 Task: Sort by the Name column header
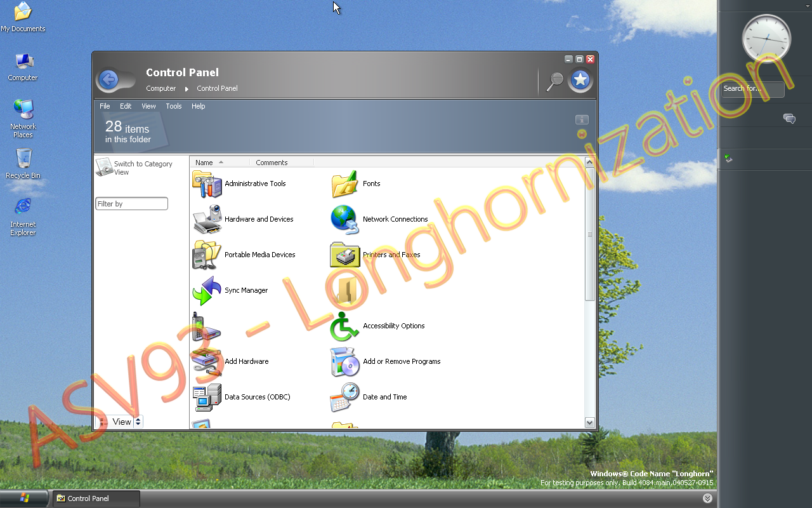tap(220, 163)
